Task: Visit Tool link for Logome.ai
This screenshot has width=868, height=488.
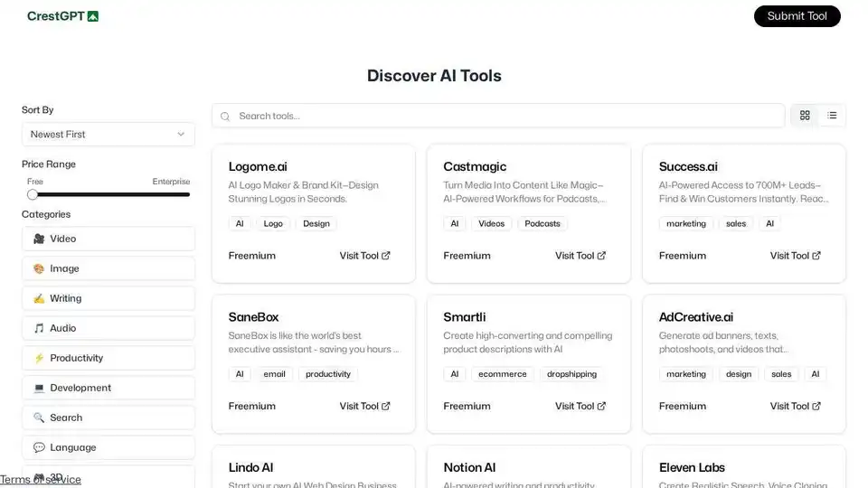Action: 364,256
